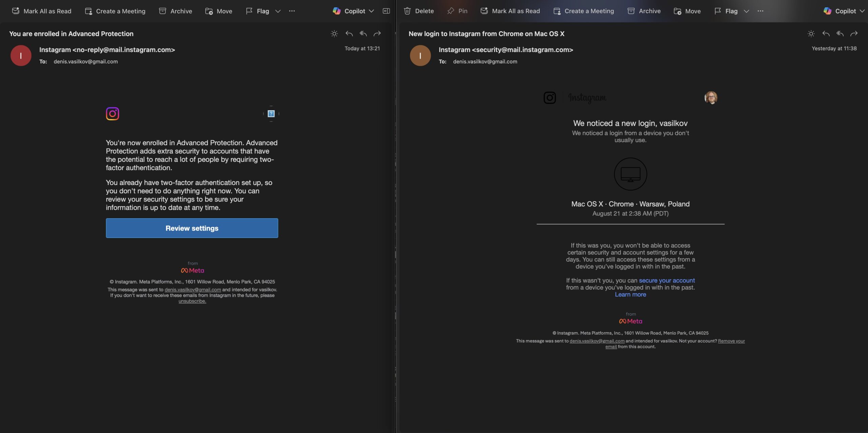Click the denis.vasilkov@gmail.com link in the left footer
This screenshot has height=433, width=868.
(193, 290)
